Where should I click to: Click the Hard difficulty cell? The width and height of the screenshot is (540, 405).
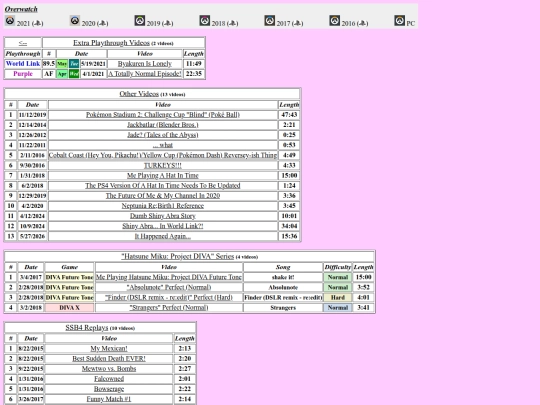click(x=338, y=297)
